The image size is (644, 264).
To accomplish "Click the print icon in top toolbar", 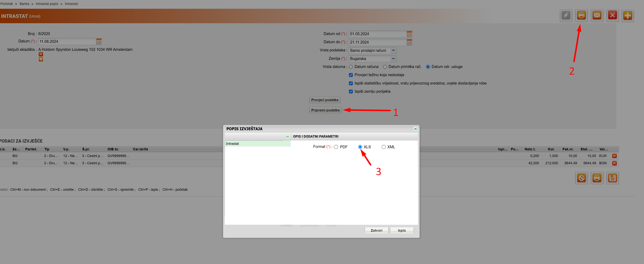I will 581,16.
